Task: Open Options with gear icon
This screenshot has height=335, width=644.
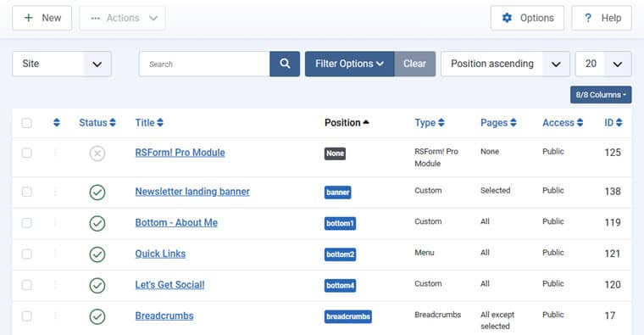Action: [527, 18]
